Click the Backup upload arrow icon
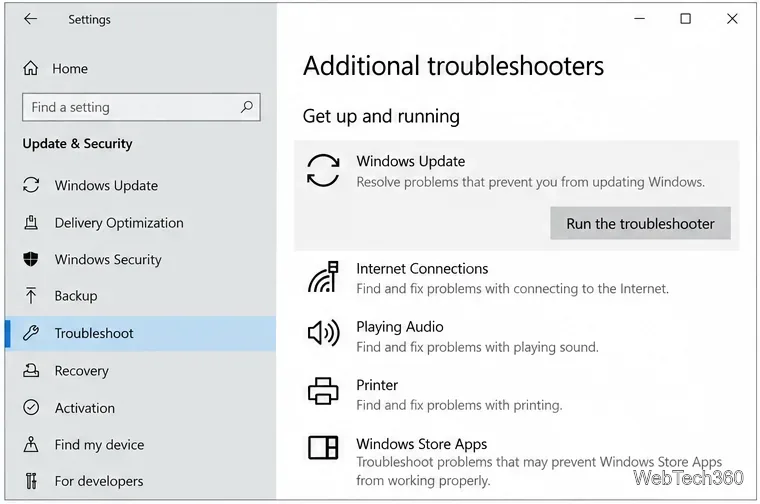The width and height of the screenshot is (760, 504). (x=31, y=295)
